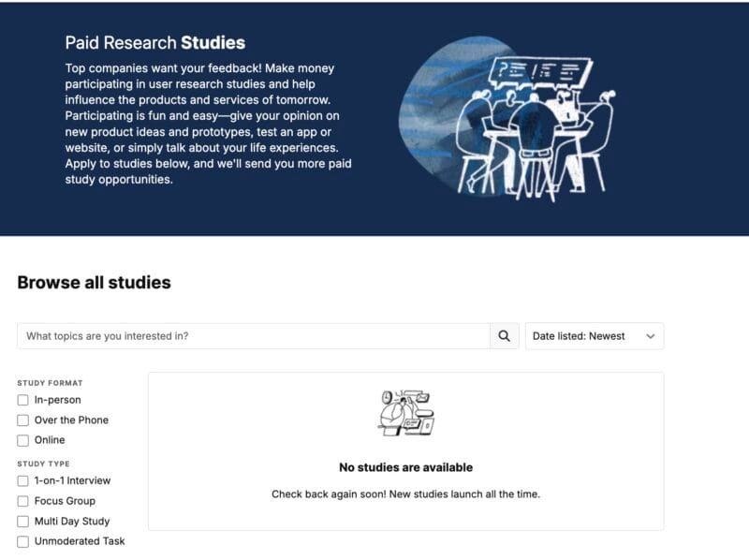Tick the Focus Group checkbox

coord(23,501)
